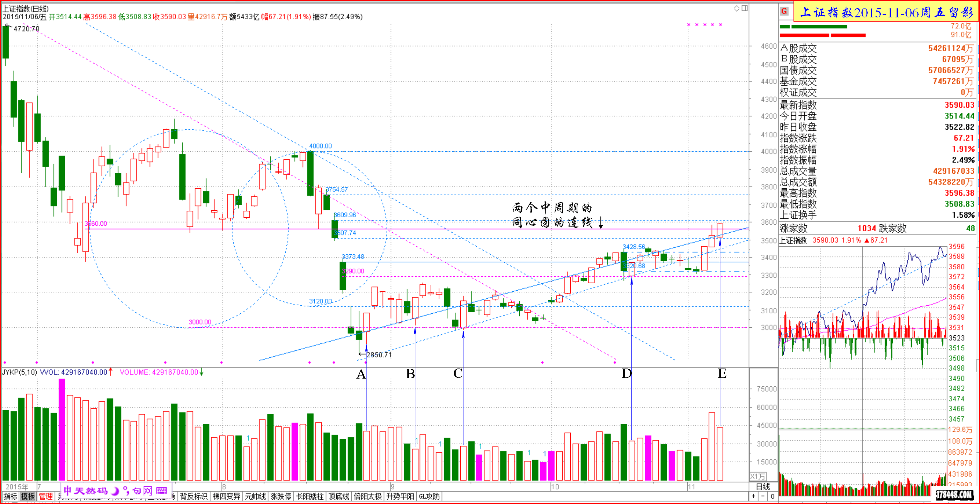
Task: Click the diamond icon at chart top-right
Action: [737, 8]
